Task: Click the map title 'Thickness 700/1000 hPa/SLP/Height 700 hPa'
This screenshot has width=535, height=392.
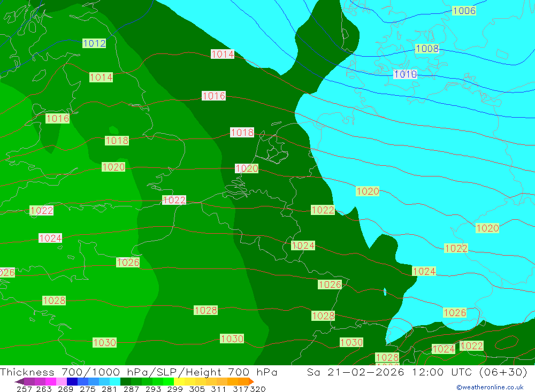Action: click(139, 372)
